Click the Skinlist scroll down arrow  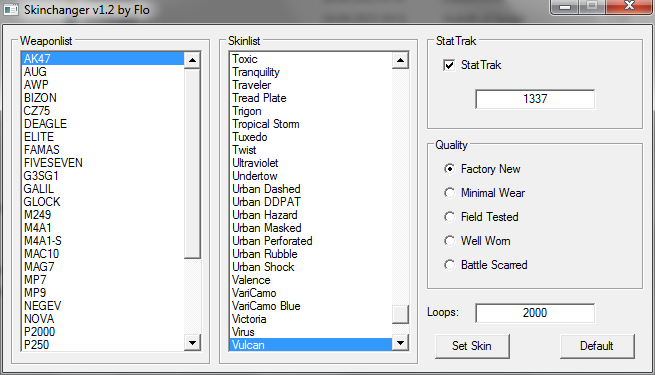tap(400, 343)
